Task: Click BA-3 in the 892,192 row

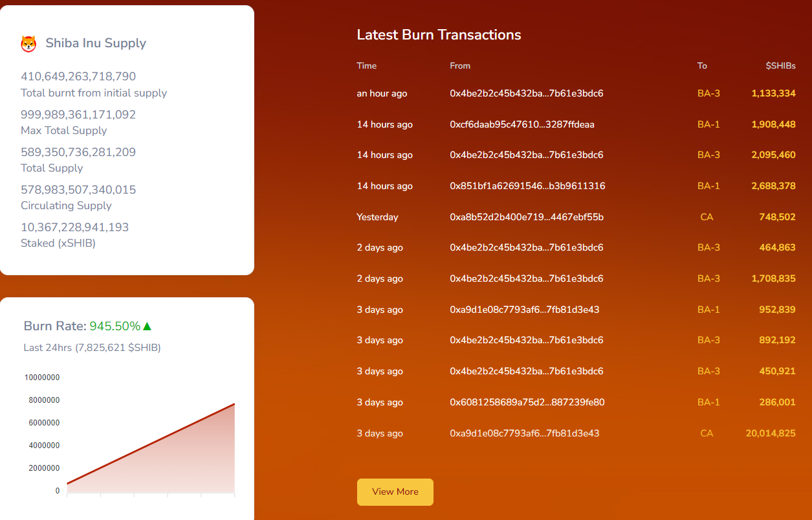Action: 708,340
